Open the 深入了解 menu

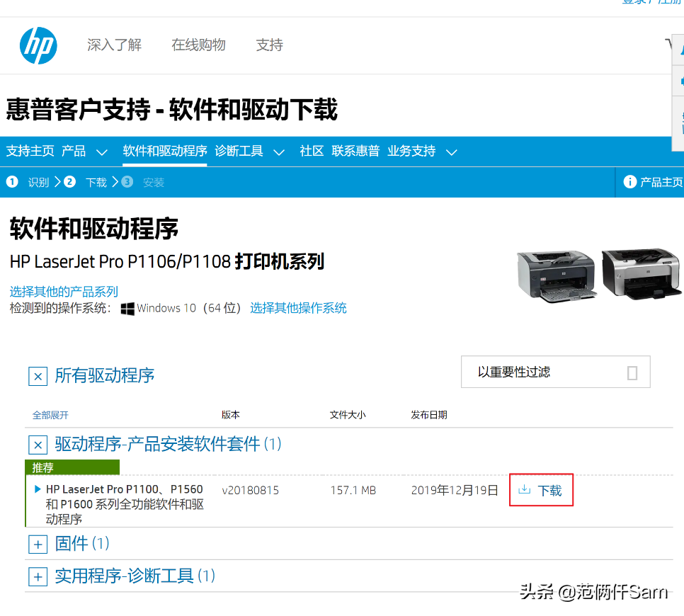(x=114, y=45)
